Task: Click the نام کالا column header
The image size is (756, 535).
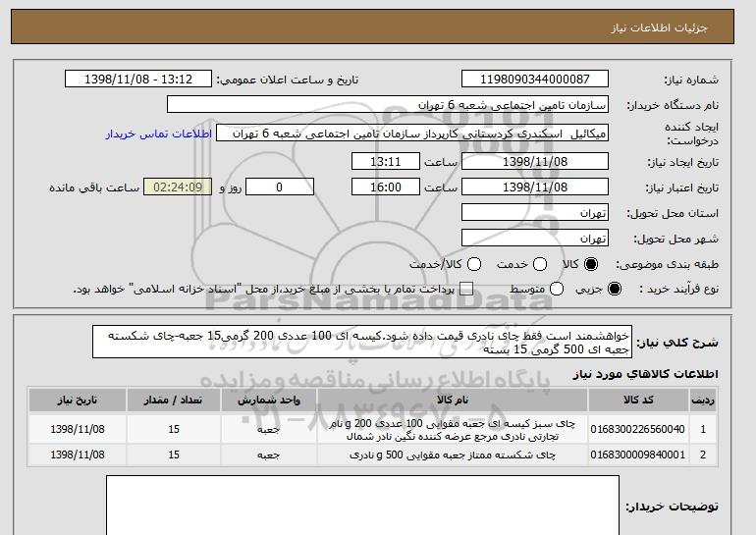Action: coord(453,401)
